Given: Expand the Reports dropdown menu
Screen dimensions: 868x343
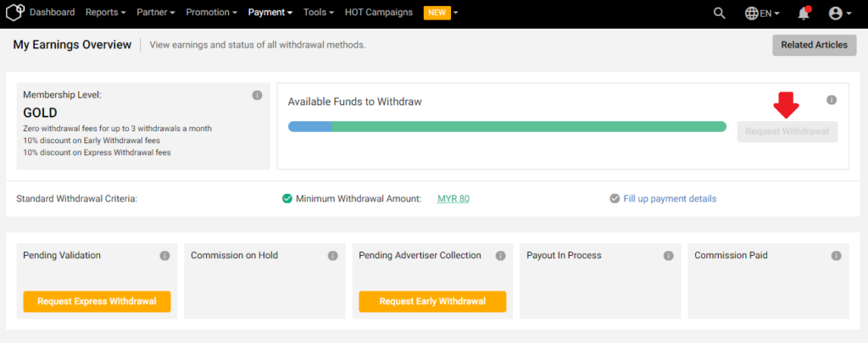Looking at the screenshot, I should point(105,12).
